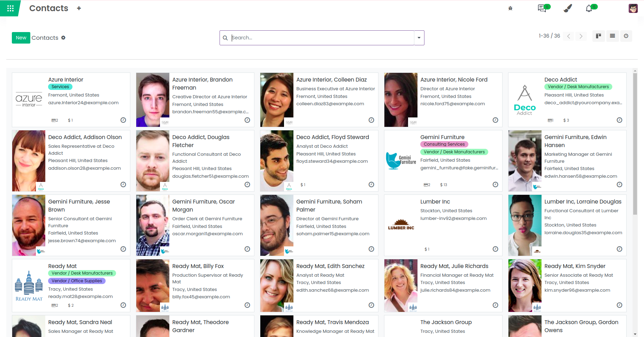This screenshot has width=644, height=337.
Task: Click opportunities count on Ready Mat card
Action: tap(55, 305)
